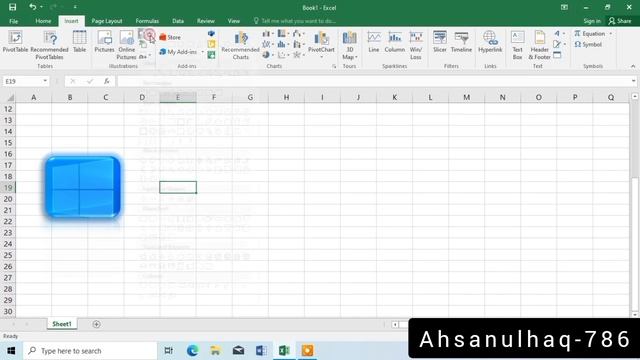Open the Office Store add-ins
The height and width of the screenshot is (360, 640).
[x=170, y=37]
